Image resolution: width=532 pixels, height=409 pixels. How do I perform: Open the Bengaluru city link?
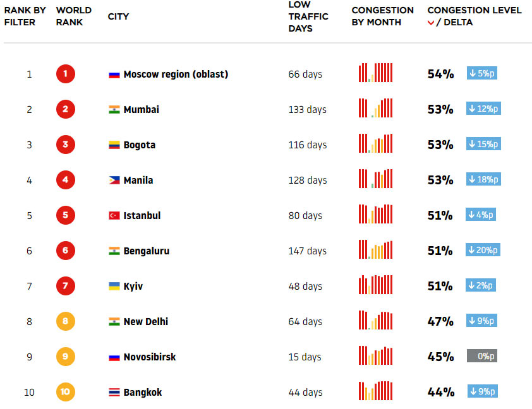pyautogui.click(x=146, y=251)
